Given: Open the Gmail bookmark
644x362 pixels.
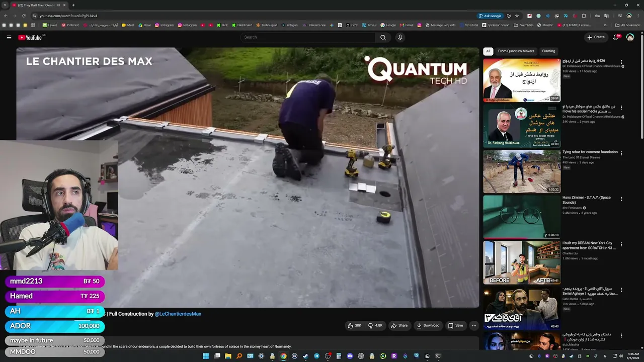Looking at the screenshot, I should [407, 25].
